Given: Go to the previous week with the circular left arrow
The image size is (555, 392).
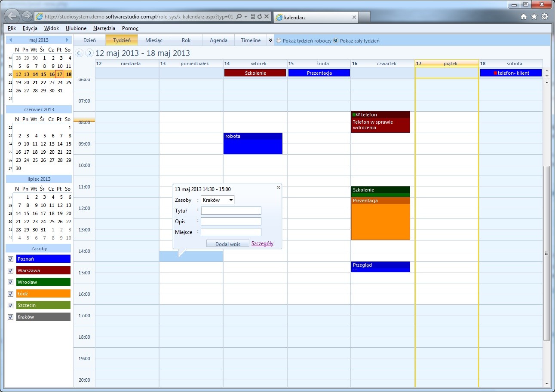Looking at the screenshot, I should point(79,53).
